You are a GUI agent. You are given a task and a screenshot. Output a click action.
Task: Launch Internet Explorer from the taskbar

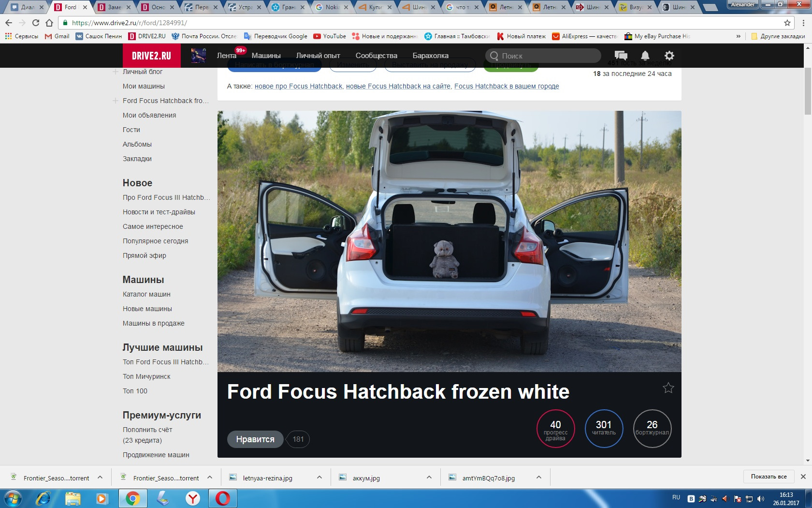point(43,498)
